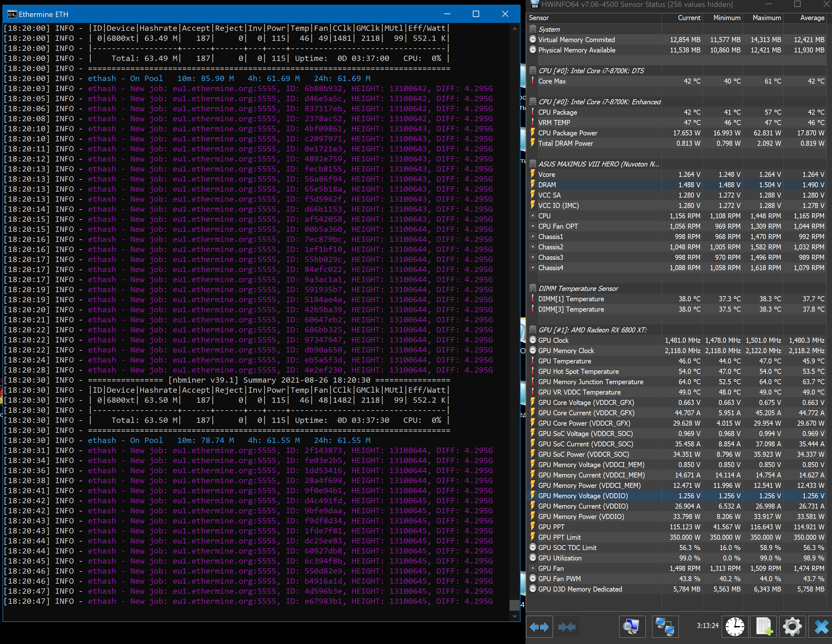Click the console scrollbar up arrow
Viewport: 832px width, 644px height.
tap(515, 29)
